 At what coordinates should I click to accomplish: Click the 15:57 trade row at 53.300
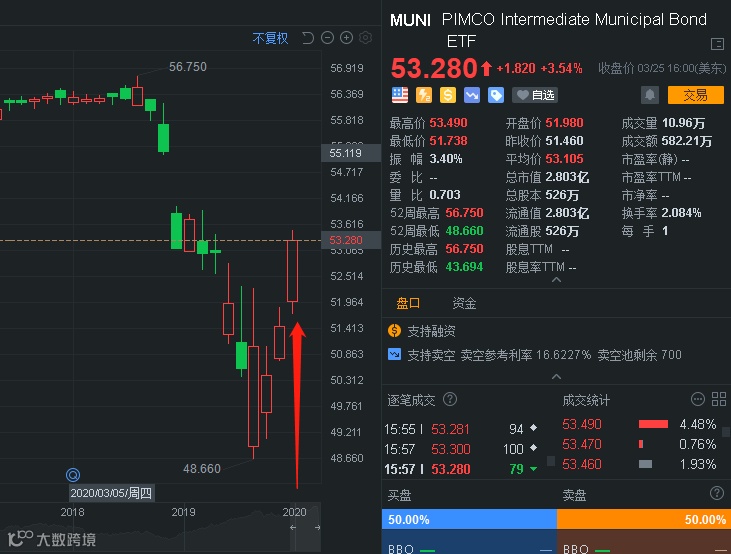461,449
